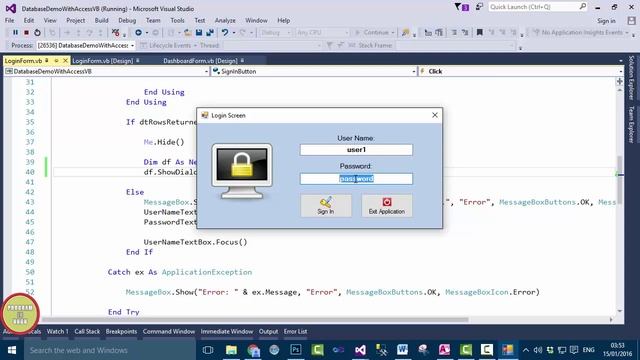
Task: Open the Error List tab
Action: [296, 331]
